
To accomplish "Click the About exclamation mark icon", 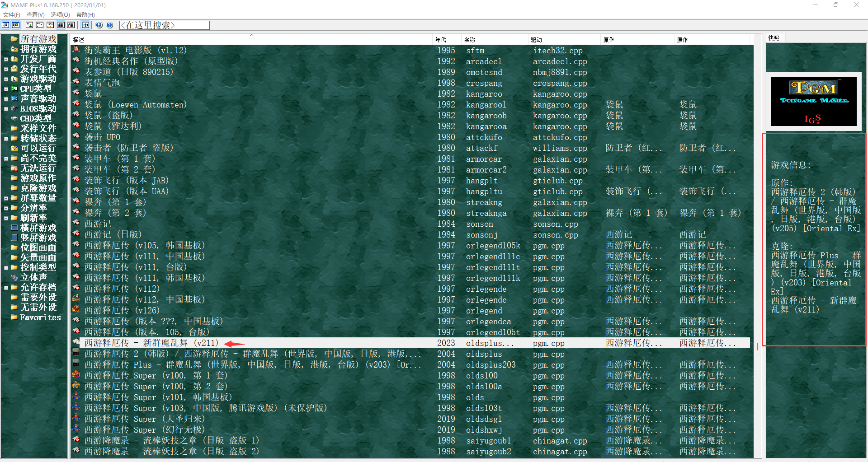I will [99, 25].
